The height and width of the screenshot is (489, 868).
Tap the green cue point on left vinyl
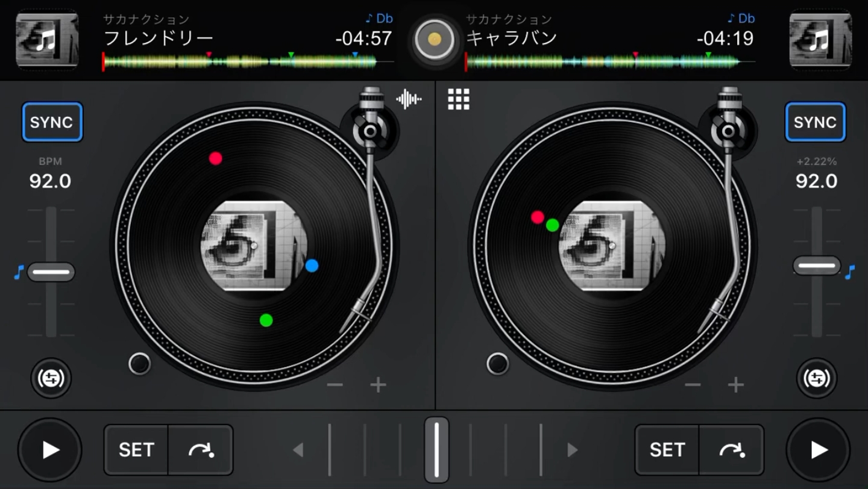click(x=266, y=320)
